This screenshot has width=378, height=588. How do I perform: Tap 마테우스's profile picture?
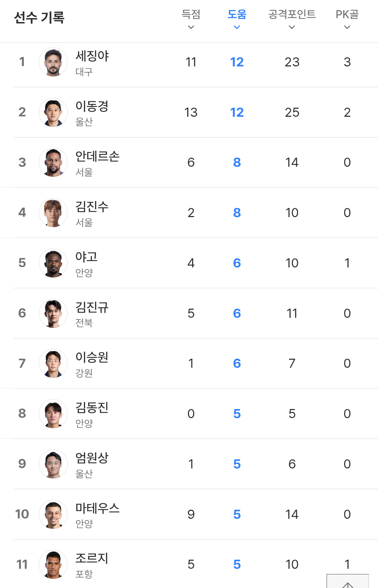(53, 515)
